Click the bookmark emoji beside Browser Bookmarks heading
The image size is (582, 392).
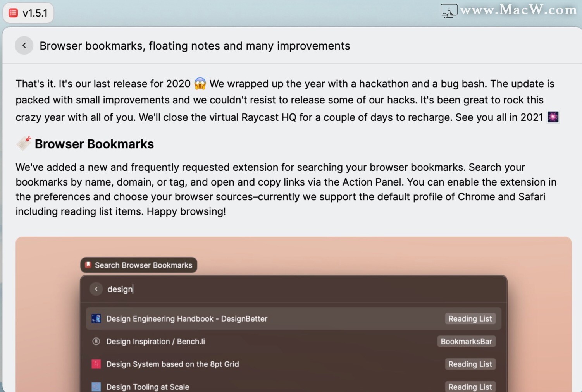tap(24, 143)
